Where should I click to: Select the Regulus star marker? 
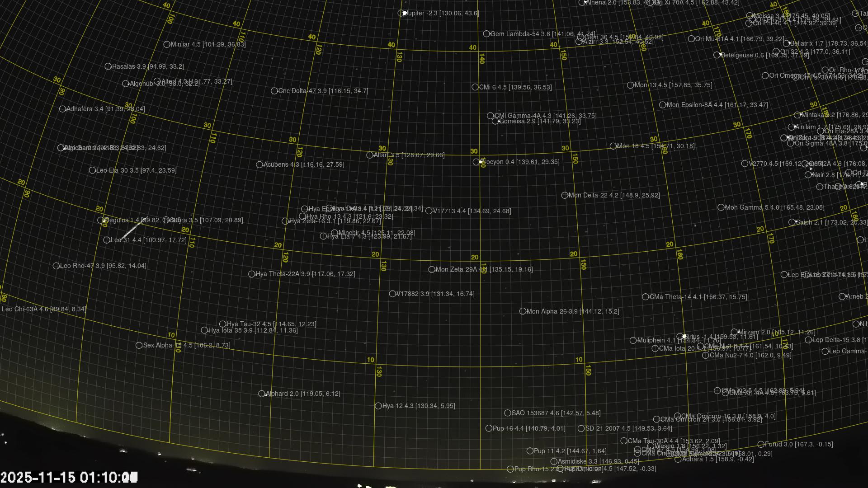coord(100,220)
